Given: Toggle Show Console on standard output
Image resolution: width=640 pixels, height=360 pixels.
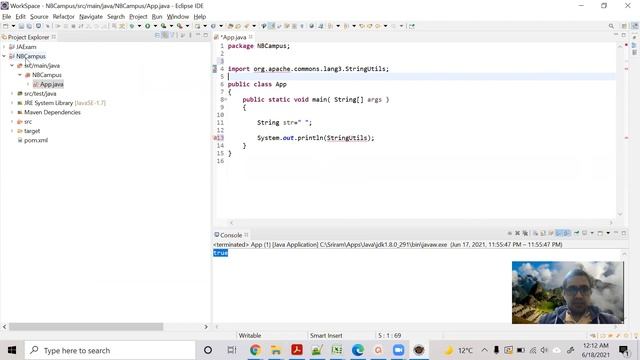Looking at the screenshot, I should click(x=560, y=233).
